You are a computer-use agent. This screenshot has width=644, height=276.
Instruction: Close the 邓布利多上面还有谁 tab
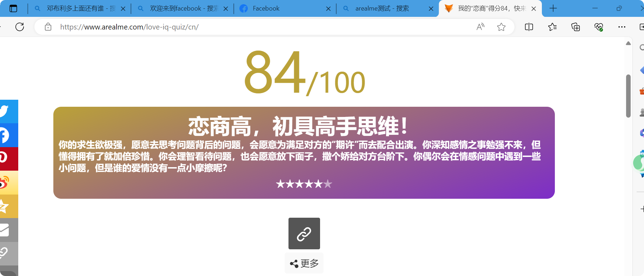[x=123, y=9]
